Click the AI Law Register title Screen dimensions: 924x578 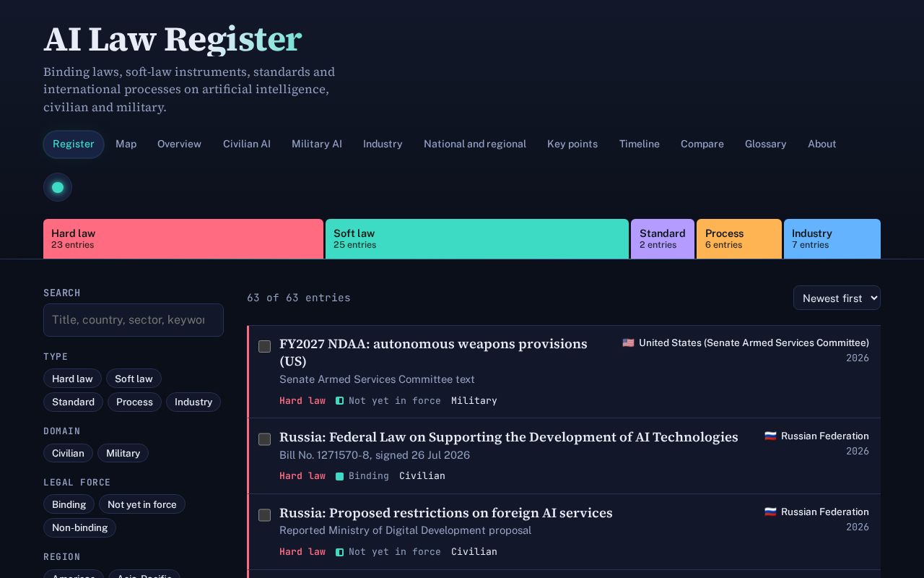point(173,39)
